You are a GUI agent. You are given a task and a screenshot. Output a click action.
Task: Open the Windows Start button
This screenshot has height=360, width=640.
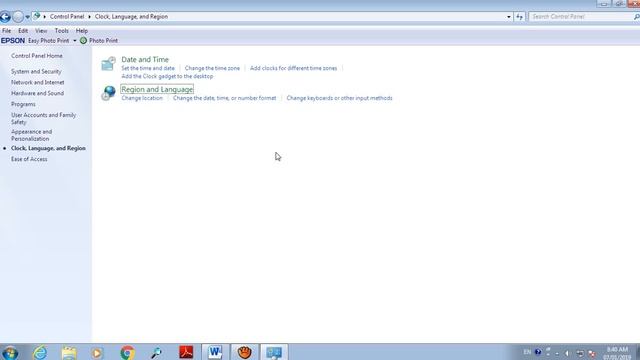[9, 352]
